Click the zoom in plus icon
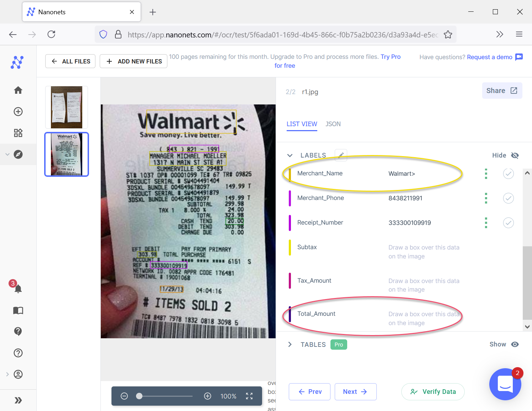This screenshot has width=532, height=411. tap(208, 396)
